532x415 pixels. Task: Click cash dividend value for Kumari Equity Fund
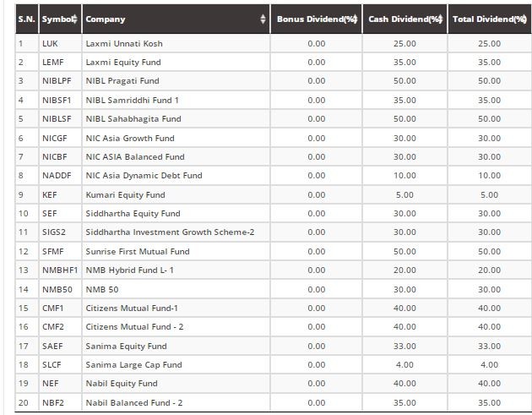pos(404,195)
